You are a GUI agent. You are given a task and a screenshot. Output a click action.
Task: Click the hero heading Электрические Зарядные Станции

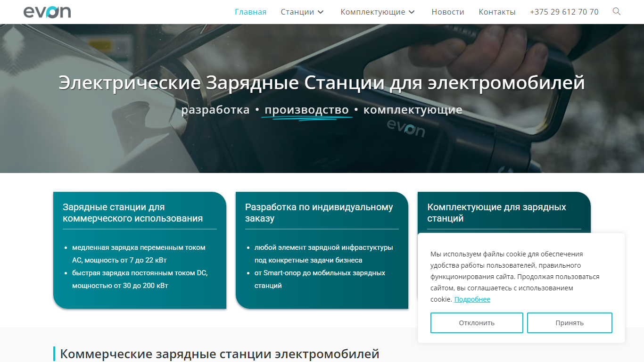[322, 83]
